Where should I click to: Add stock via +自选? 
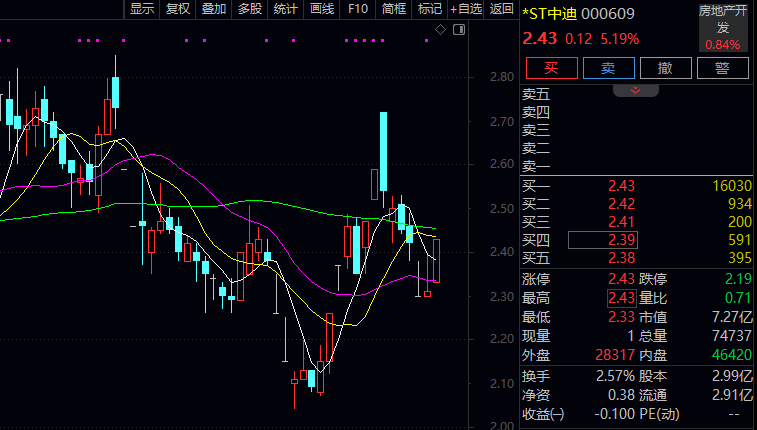(466, 9)
